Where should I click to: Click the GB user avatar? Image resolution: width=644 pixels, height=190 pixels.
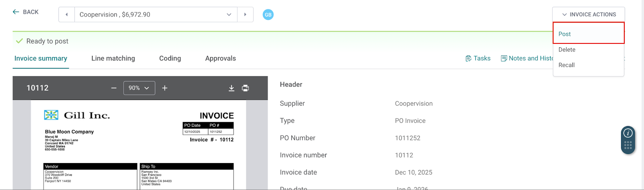pos(268,14)
